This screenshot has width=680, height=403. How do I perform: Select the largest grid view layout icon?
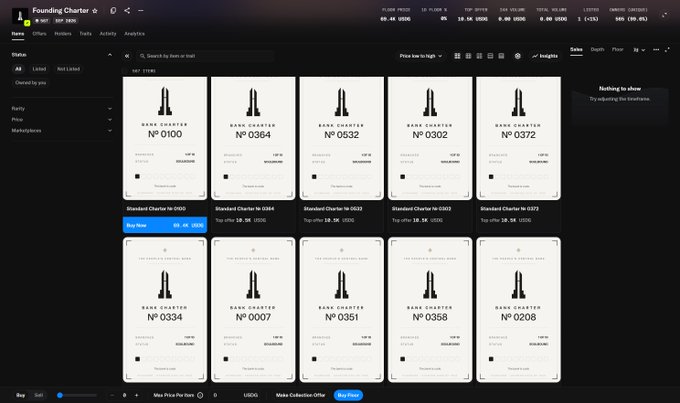[x=457, y=56]
